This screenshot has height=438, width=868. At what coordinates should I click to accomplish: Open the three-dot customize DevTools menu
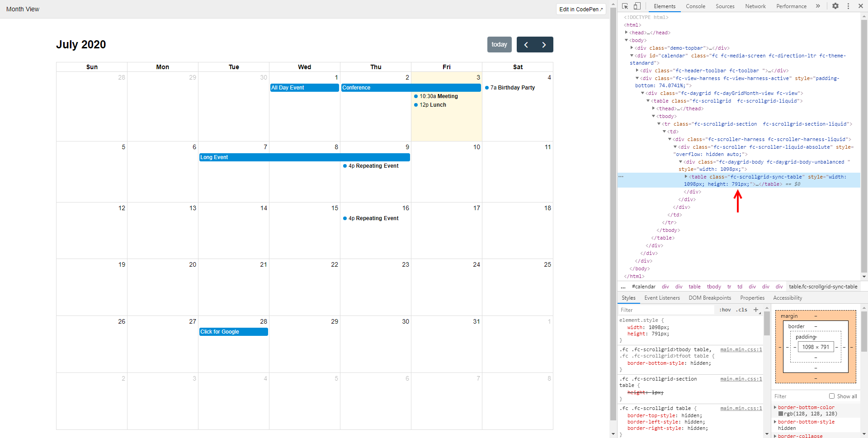(847, 6)
